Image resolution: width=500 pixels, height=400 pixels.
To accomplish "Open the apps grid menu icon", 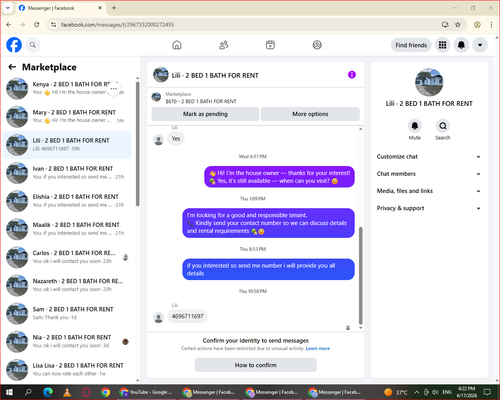I will pos(442,45).
